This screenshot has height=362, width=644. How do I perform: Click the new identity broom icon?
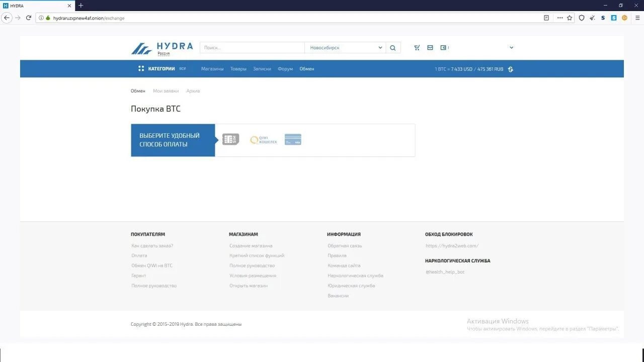(x=592, y=18)
